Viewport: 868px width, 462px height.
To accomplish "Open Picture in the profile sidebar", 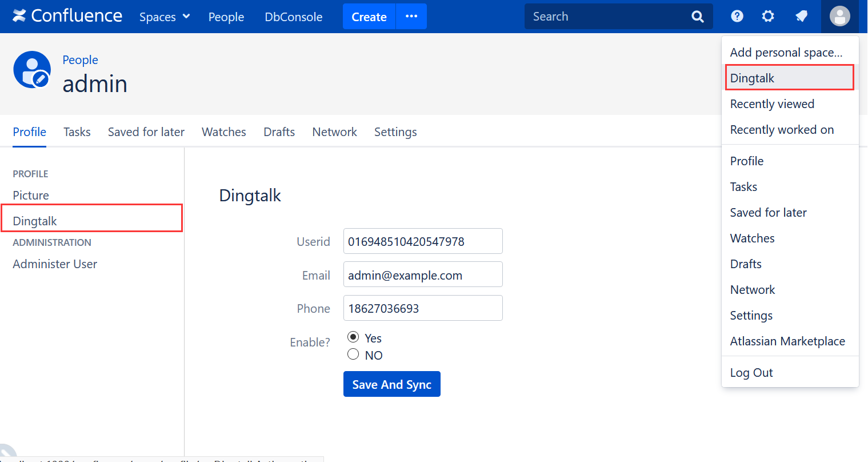I will [x=31, y=196].
